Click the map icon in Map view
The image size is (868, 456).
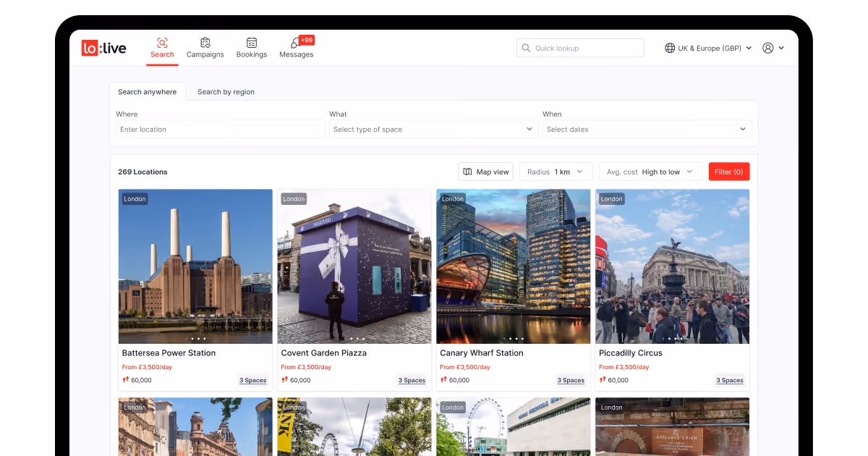pyautogui.click(x=468, y=172)
